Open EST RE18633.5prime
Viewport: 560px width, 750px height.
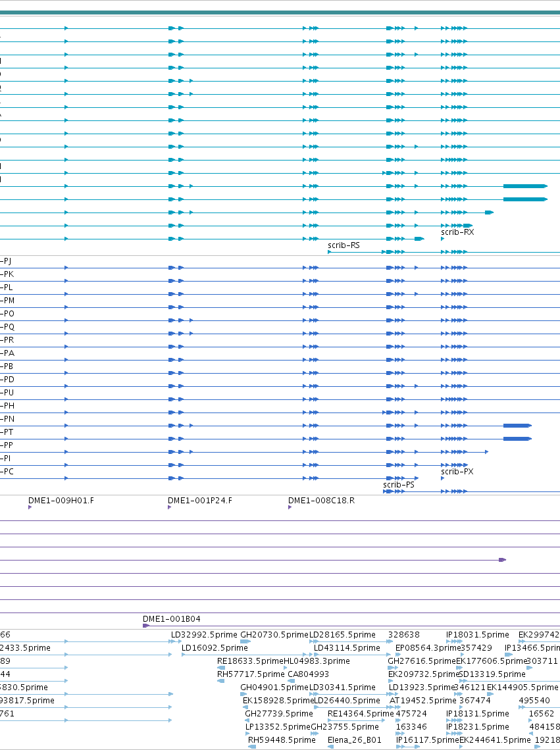(x=250, y=661)
